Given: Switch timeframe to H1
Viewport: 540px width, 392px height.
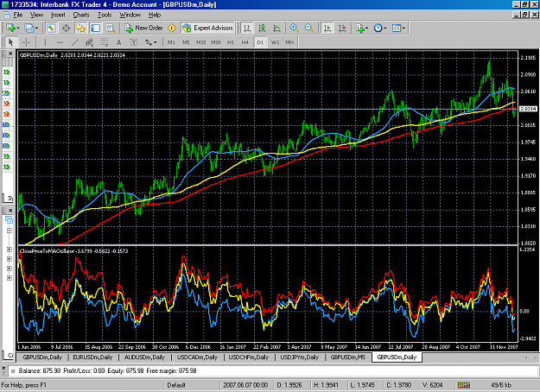Looking at the screenshot, I should tap(231, 42).
